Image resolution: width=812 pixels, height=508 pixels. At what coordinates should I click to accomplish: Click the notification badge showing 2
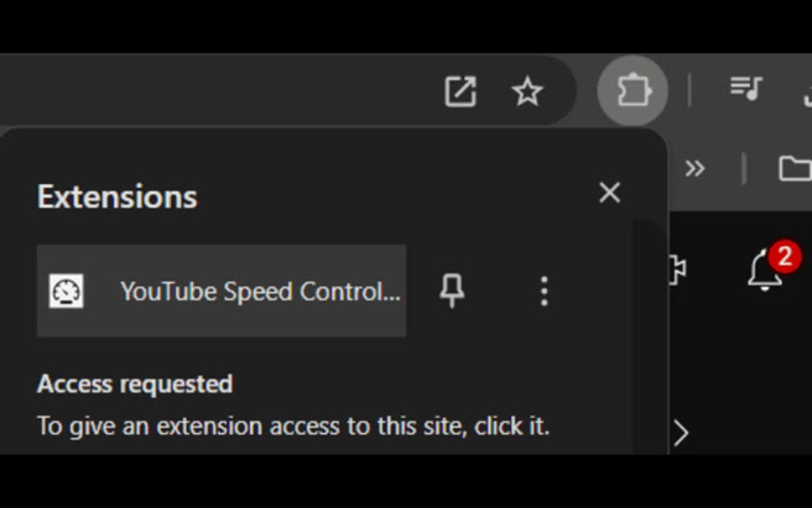tap(785, 256)
